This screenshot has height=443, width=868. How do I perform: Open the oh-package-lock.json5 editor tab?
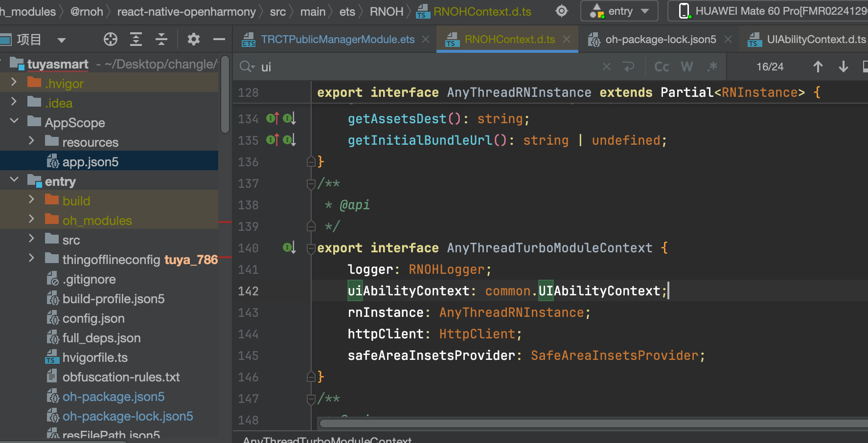coord(660,40)
